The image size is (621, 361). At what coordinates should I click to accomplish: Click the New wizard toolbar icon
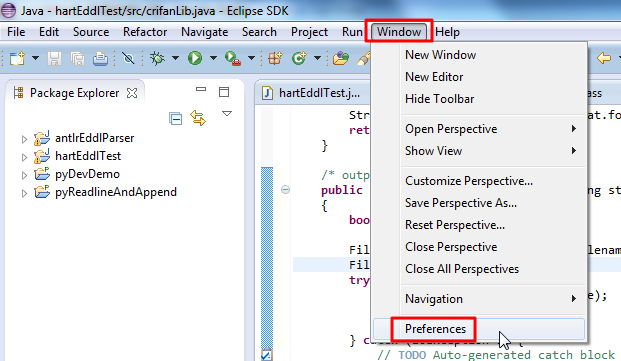point(17,58)
